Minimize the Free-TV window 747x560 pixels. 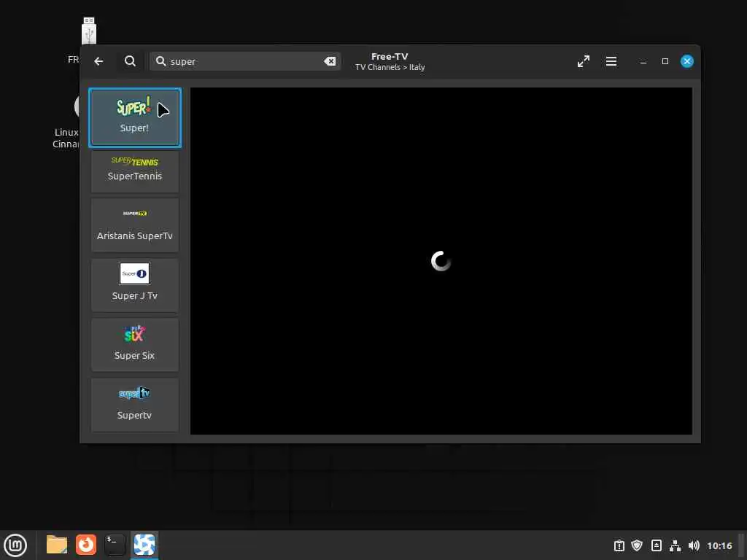click(x=643, y=61)
